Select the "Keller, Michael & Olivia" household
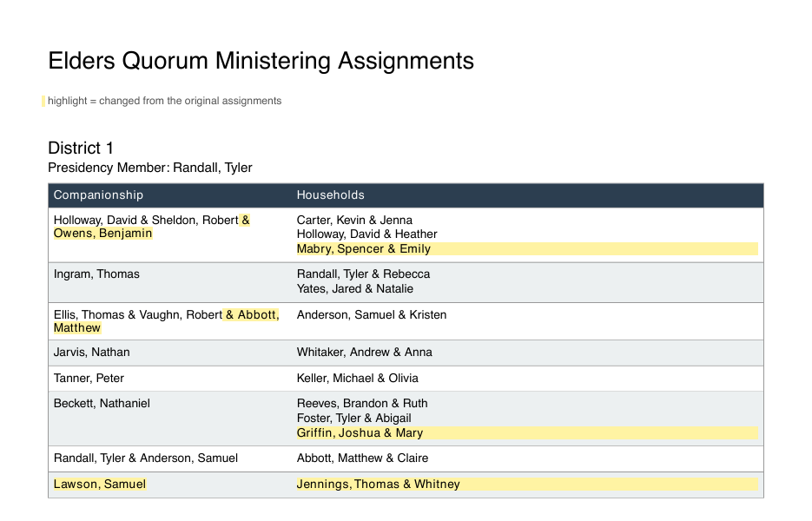This screenshot has height=521, width=812. point(358,378)
